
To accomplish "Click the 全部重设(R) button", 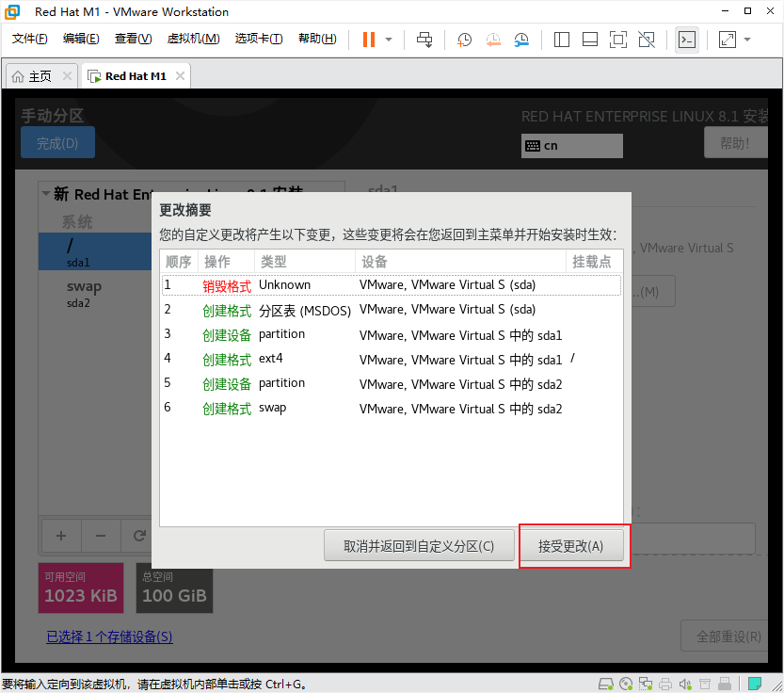I will 725,637.
